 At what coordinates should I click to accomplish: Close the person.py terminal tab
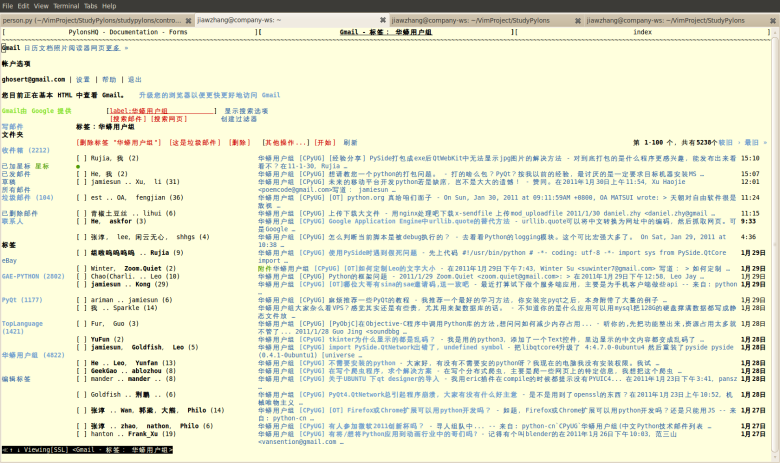189,19
